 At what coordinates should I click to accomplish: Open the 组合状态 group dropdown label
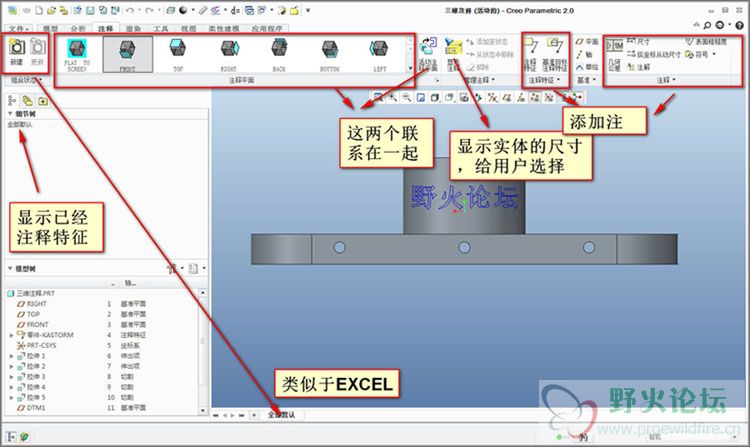click(27, 80)
